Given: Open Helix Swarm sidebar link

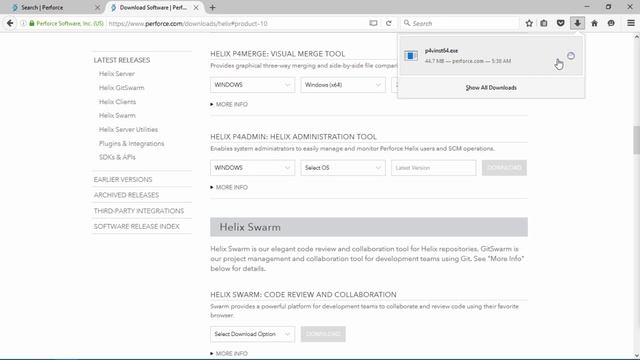Looking at the screenshot, I should point(117,116).
